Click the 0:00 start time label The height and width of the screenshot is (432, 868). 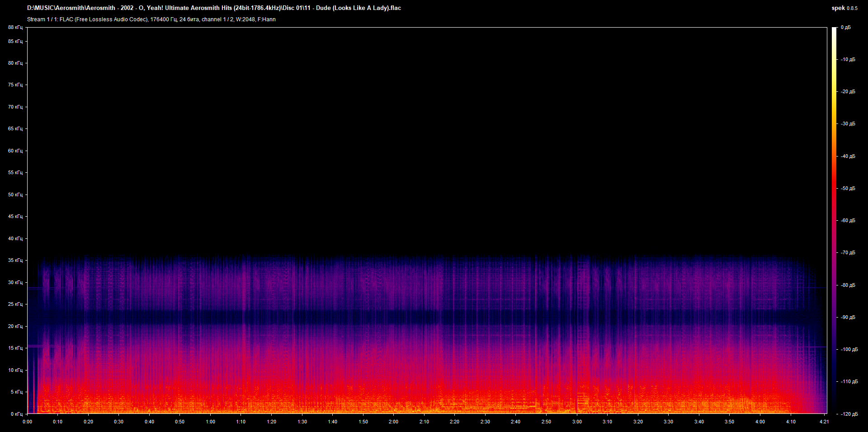pos(27,422)
